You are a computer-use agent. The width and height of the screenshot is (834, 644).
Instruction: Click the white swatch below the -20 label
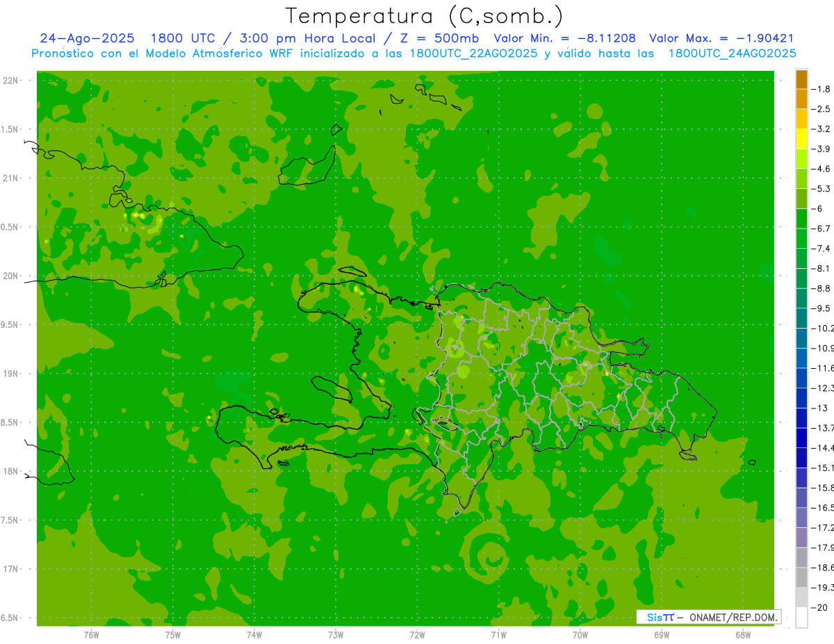[x=801, y=617]
